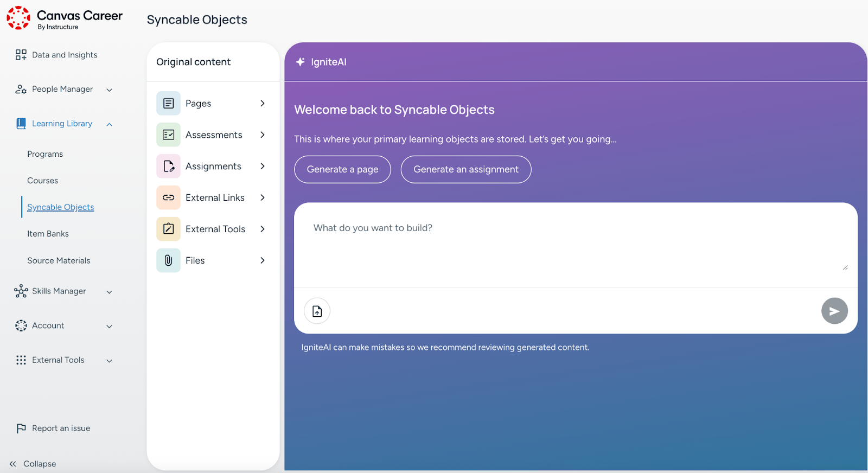Click the Assignments content label

(213, 166)
